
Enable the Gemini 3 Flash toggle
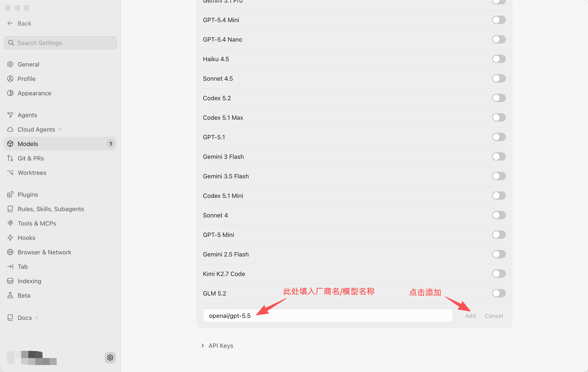pos(499,156)
